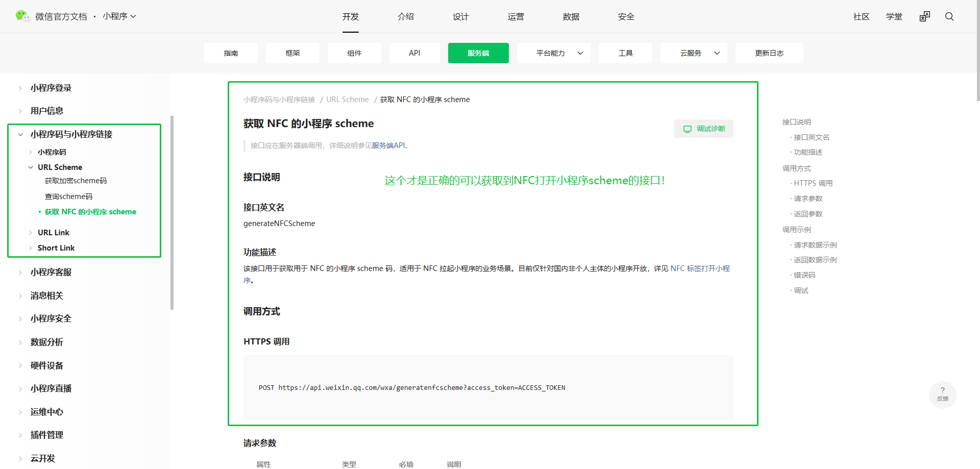Jump to 功能描述 in the outline
Image resolution: width=980 pixels, height=469 pixels.
point(808,152)
